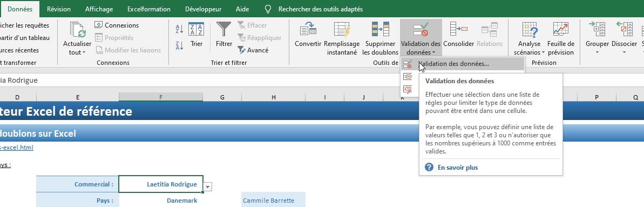Follow the En savoir plus link
Image resolution: width=644 pixels, height=207 pixels.
[458, 168]
